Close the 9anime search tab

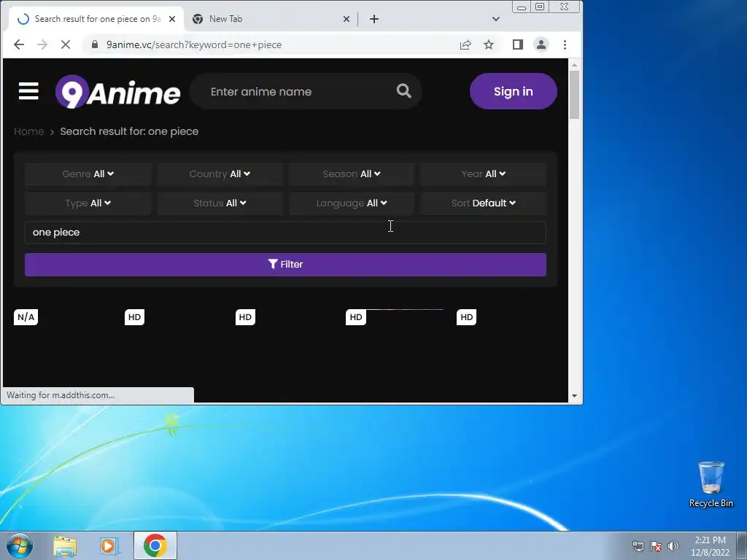(x=172, y=19)
